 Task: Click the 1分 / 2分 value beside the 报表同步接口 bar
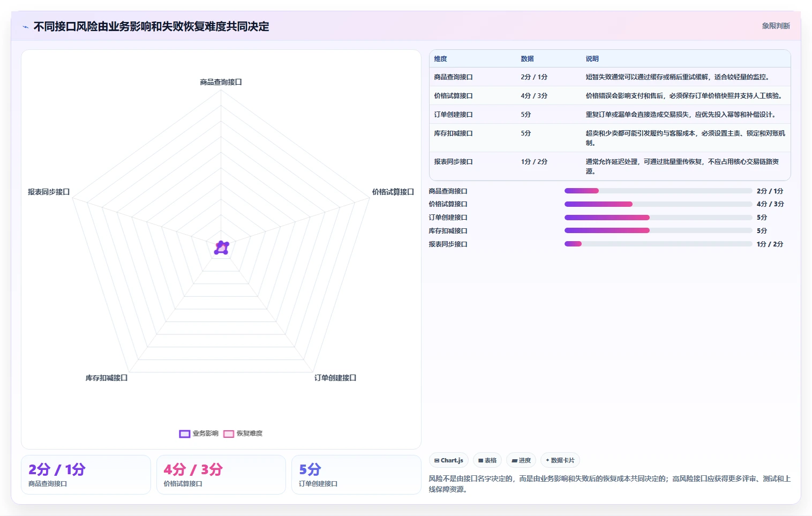point(770,244)
